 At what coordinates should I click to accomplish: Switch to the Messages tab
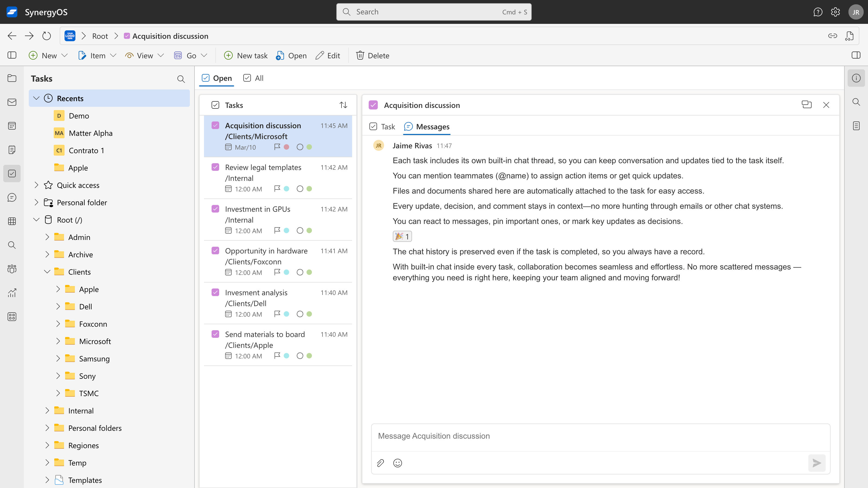click(427, 127)
